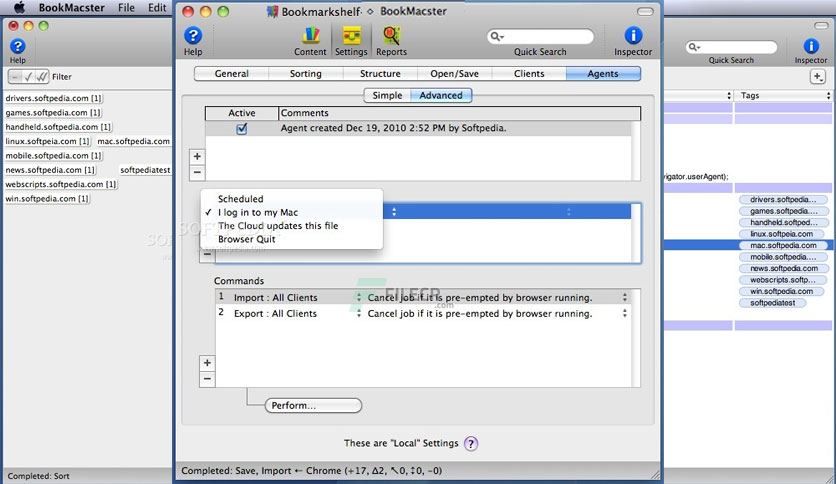Uncheck the Active checkbox for the agent
836x484 pixels.
tap(242, 128)
